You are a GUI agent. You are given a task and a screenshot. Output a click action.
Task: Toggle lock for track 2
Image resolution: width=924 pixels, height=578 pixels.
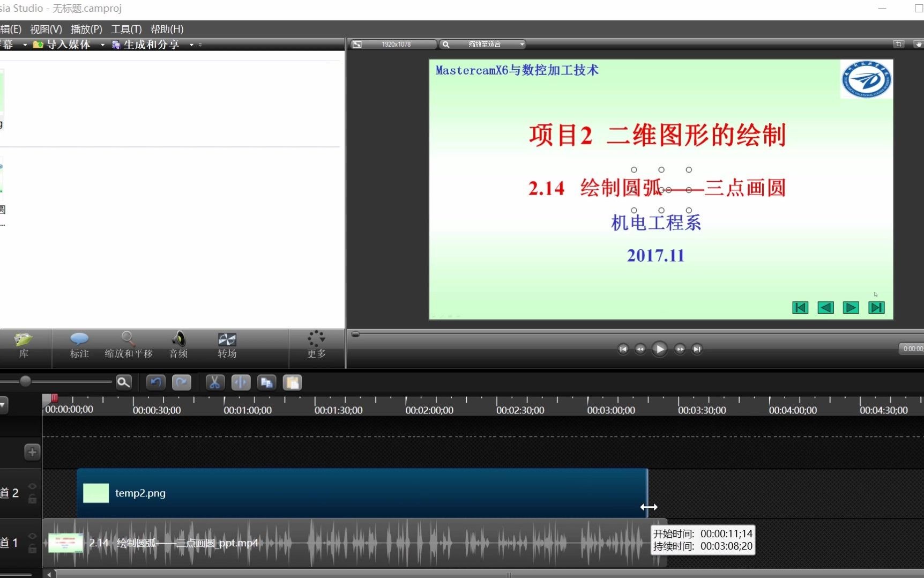(x=32, y=499)
